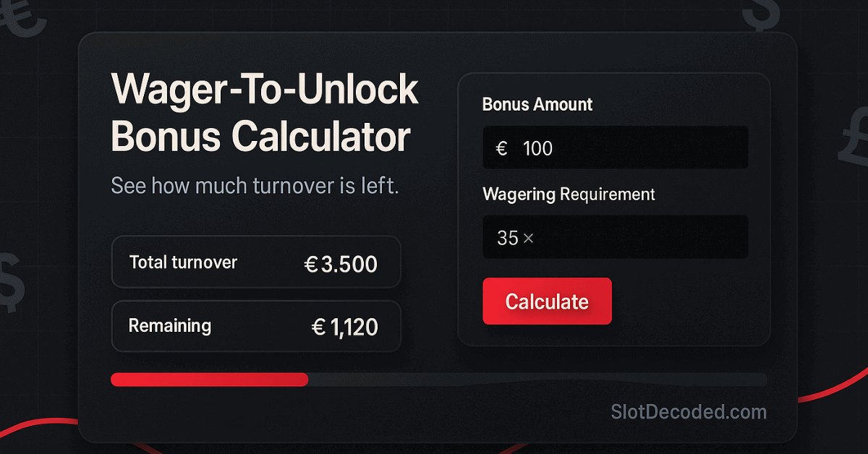This screenshot has height=454, width=868.
Task: Select the Total turnover label
Action: coord(183,262)
